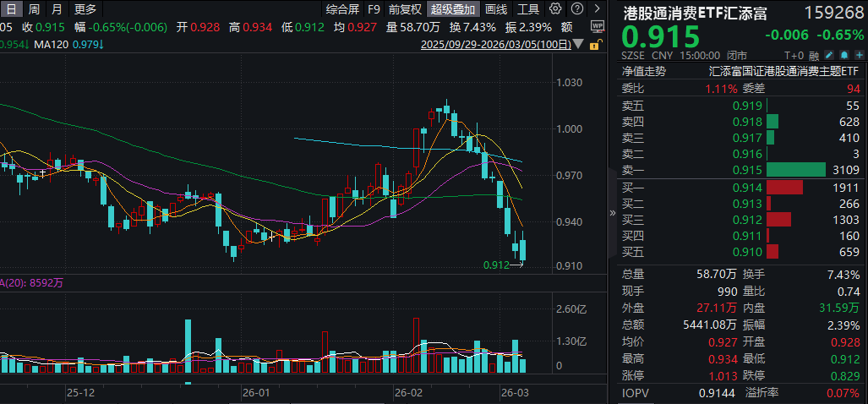868x404 pixels.
Task: Select the monthly 月 period tab
Action: (56, 10)
